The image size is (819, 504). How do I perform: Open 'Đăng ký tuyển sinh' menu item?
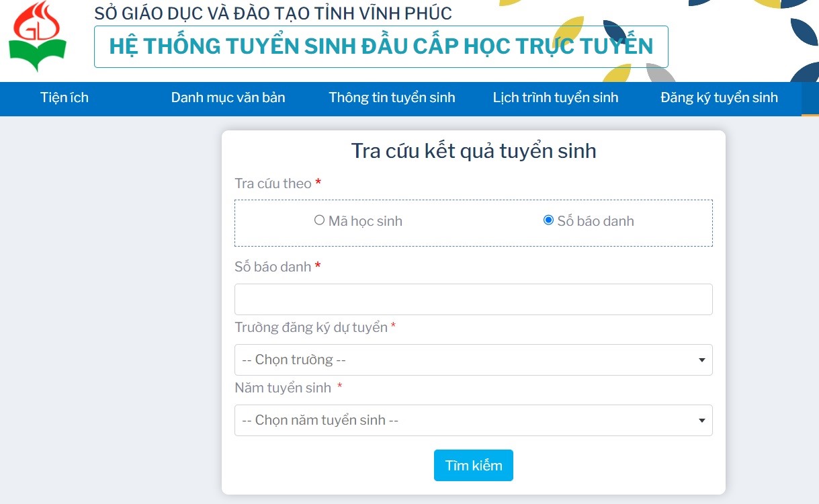719,97
